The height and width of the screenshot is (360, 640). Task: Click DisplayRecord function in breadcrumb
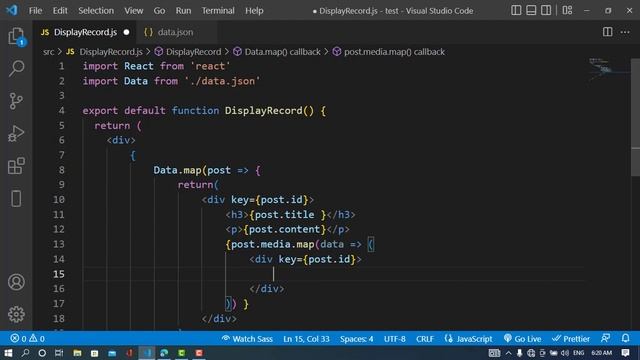[193, 52]
